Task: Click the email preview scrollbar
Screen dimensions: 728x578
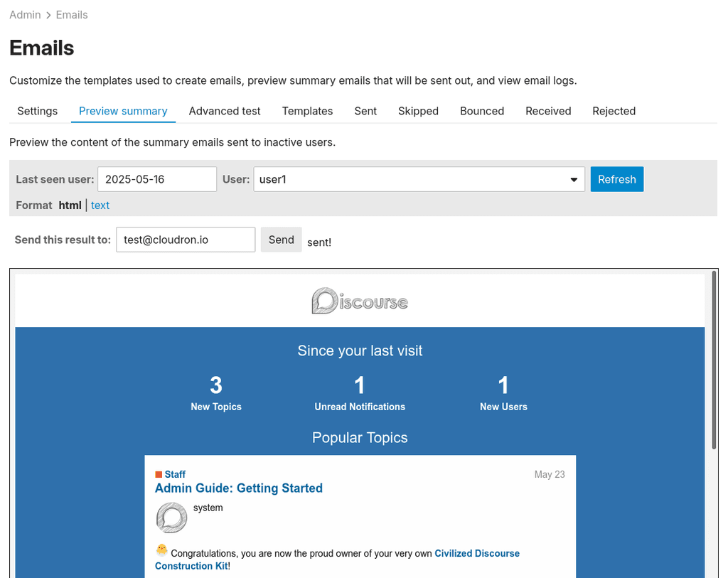Action: tap(714, 360)
